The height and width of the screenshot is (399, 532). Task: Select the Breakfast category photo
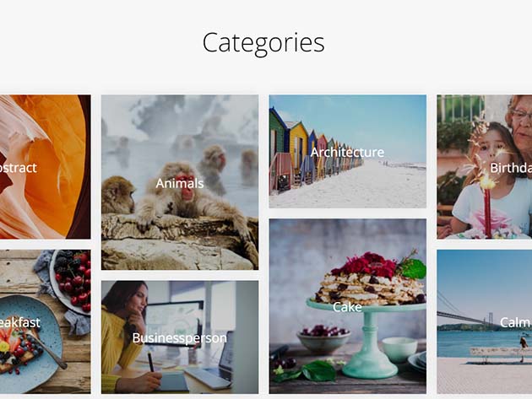tap(45, 321)
